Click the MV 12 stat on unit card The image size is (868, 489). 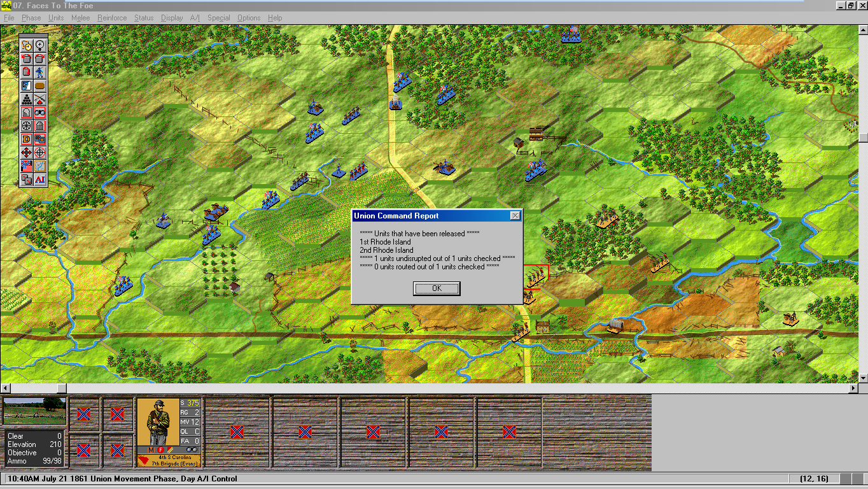click(x=190, y=422)
